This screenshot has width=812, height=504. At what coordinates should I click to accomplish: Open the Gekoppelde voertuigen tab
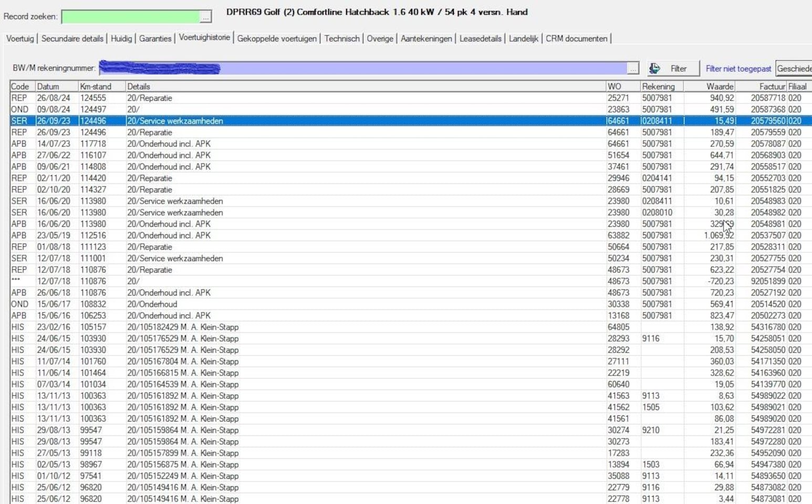tap(277, 38)
